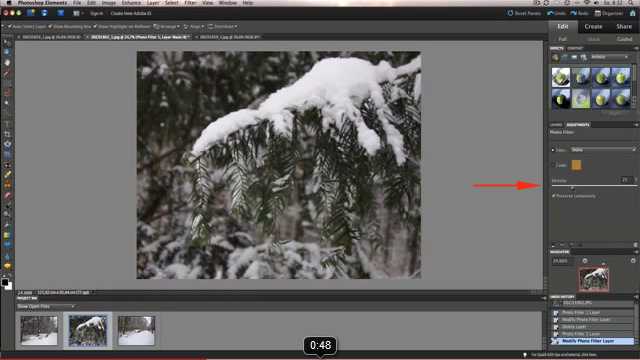Select the snowy path thumbnail in the Project Bin

tap(136, 330)
